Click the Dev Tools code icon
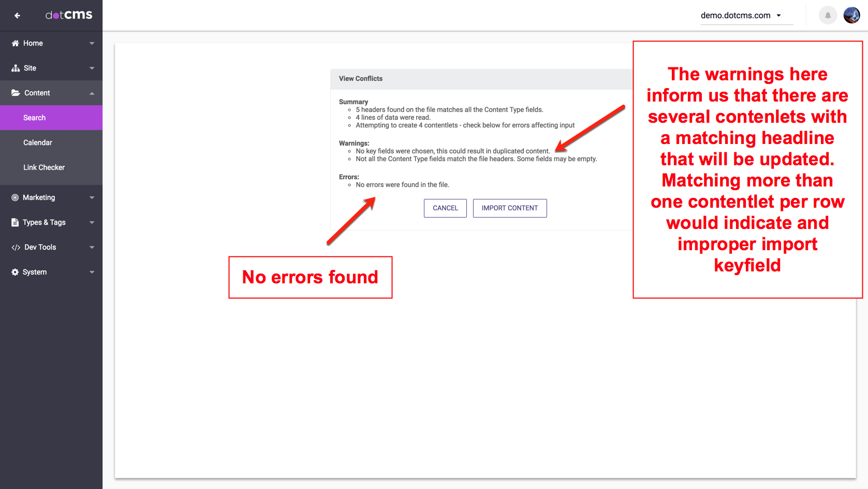868x489 pixels. 16,248
